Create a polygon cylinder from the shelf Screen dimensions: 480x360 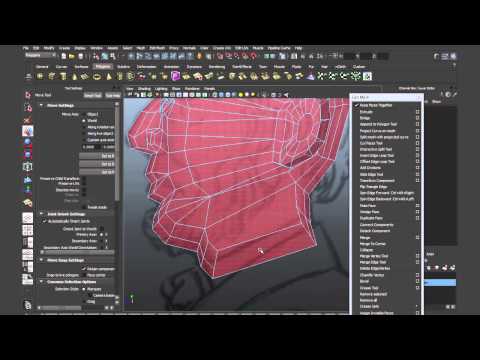click(x=63, y=76)
